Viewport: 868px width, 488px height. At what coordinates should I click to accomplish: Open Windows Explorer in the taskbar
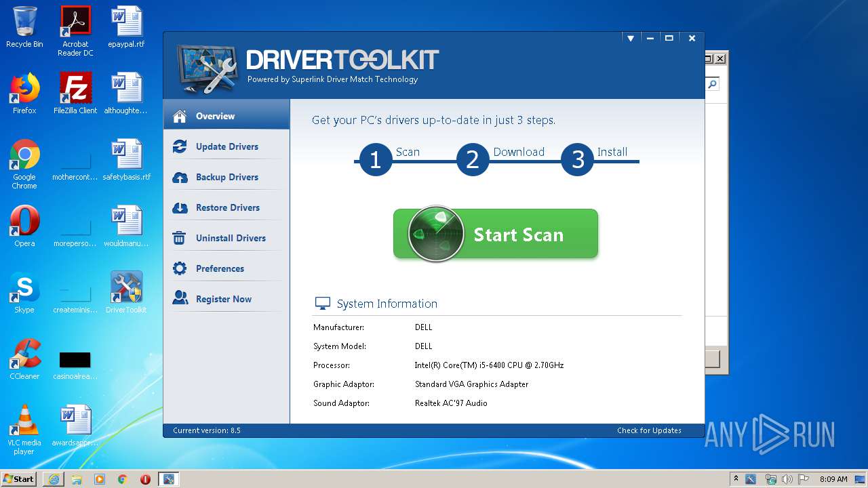tap(77, 479)
